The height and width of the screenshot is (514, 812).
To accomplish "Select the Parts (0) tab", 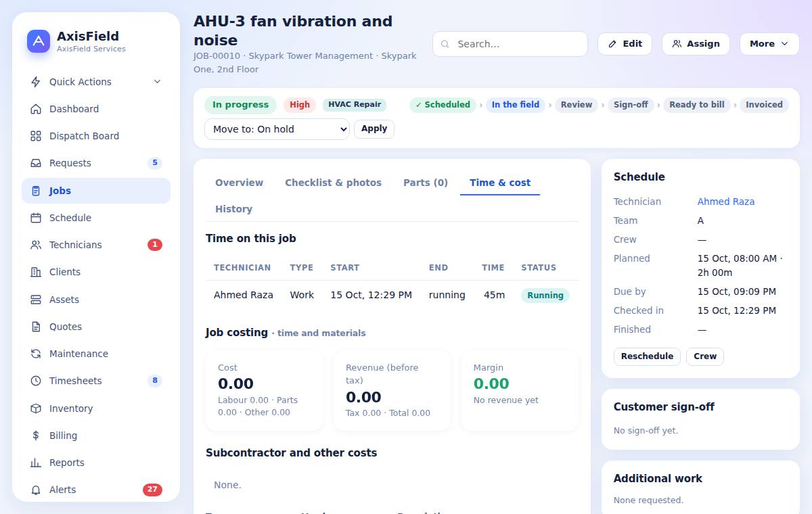I will coord(426,183).
